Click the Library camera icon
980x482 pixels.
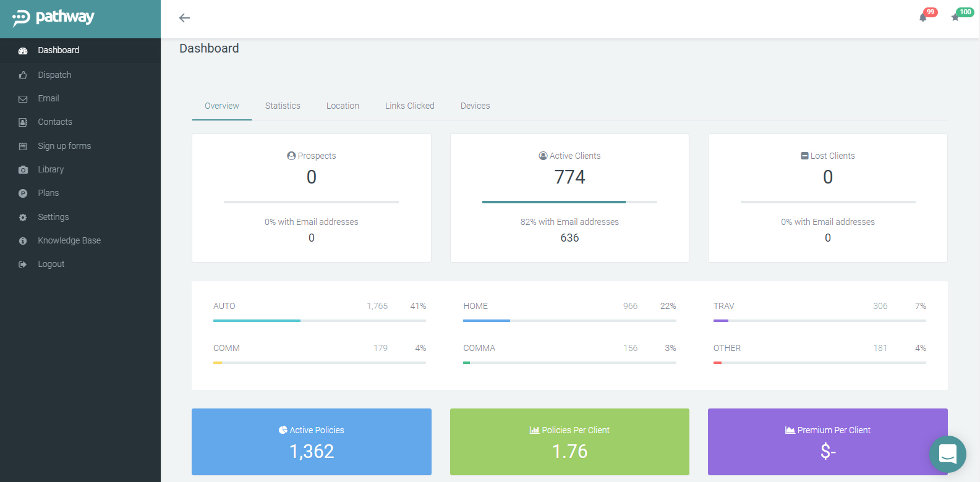click(23, 170)
